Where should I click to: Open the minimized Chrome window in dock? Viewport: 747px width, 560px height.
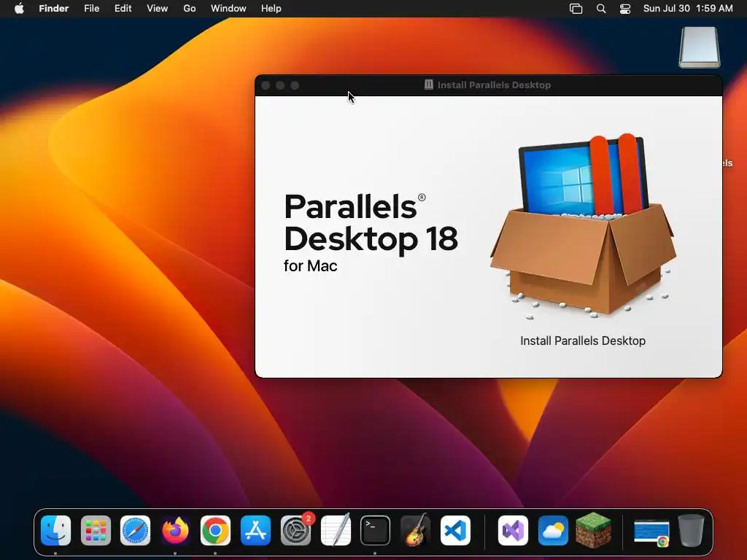click(x=651, y=532)
